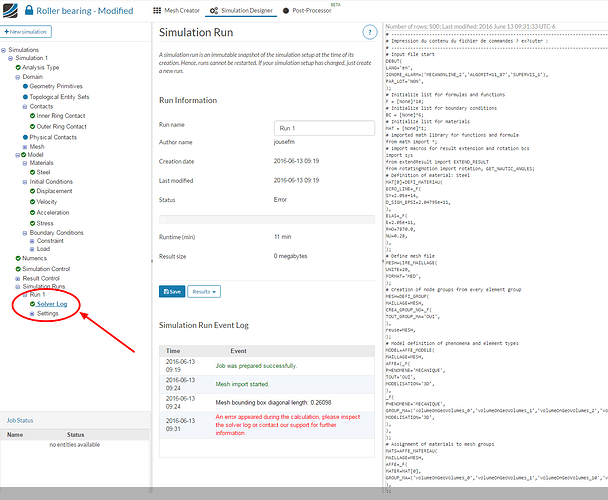
Task: Select Physical Contacts tree item
Action: 53,137
